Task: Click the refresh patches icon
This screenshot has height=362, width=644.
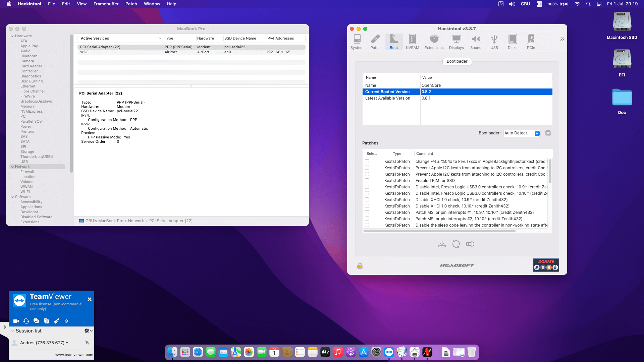Action: click(x=456, y=244)
